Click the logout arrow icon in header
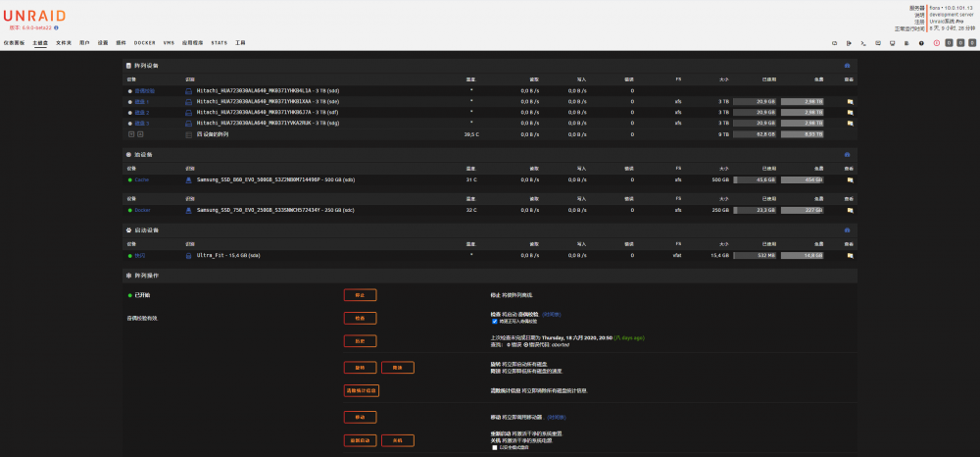The height and width of the screenshot is (457, 980). pyautogui.click(x=849, y=43)
